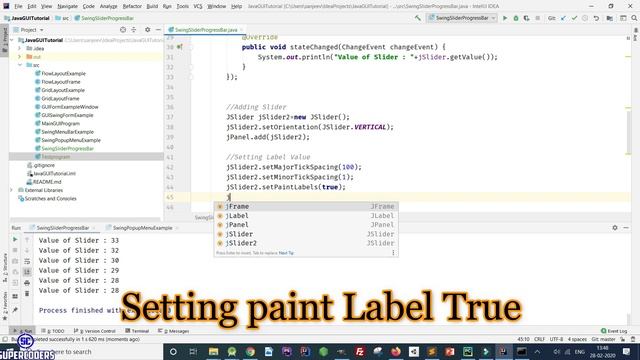Click the Next Tip link in autocomplete popup

point(286,253)
